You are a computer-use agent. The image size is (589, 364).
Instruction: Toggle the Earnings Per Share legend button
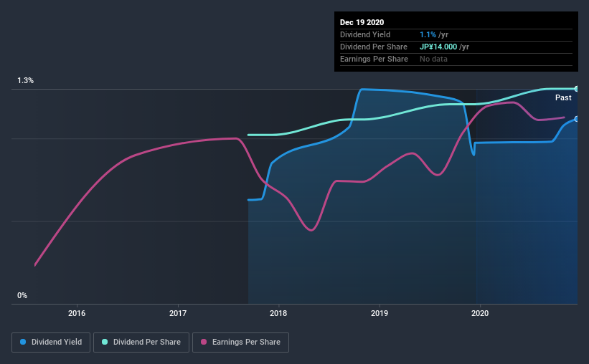tap(240, 343)
